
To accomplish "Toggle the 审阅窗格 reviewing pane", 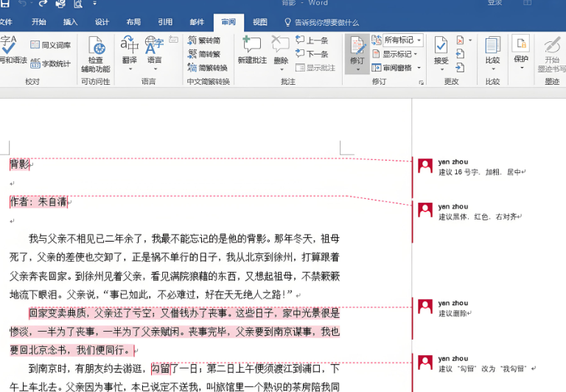I will tap(391, 68).
